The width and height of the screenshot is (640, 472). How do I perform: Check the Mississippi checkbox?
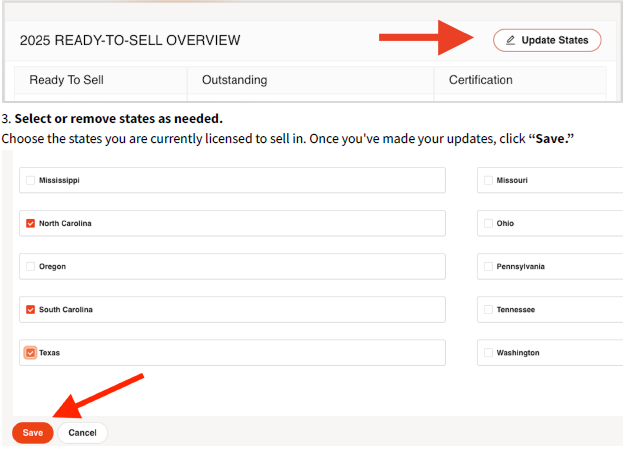click(31, 181)
